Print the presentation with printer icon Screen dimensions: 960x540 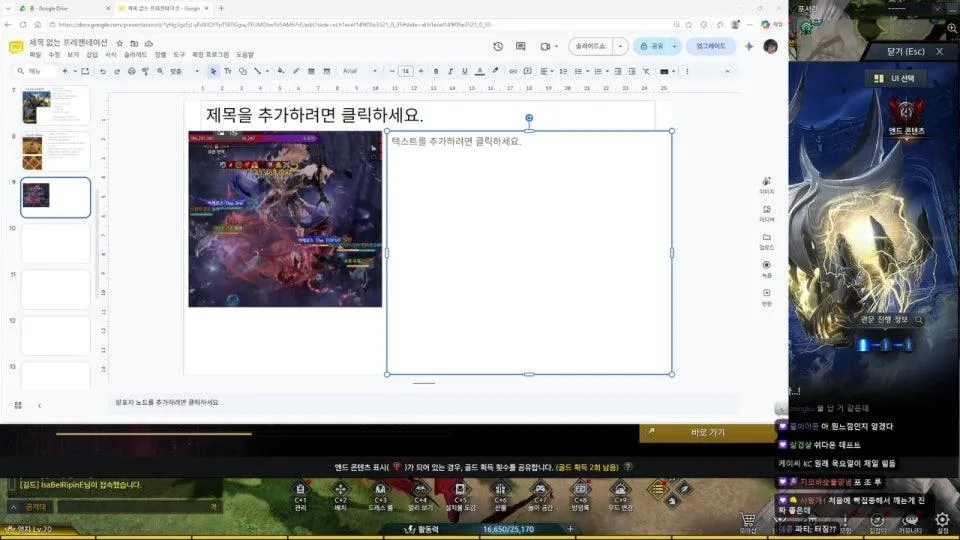132,72
